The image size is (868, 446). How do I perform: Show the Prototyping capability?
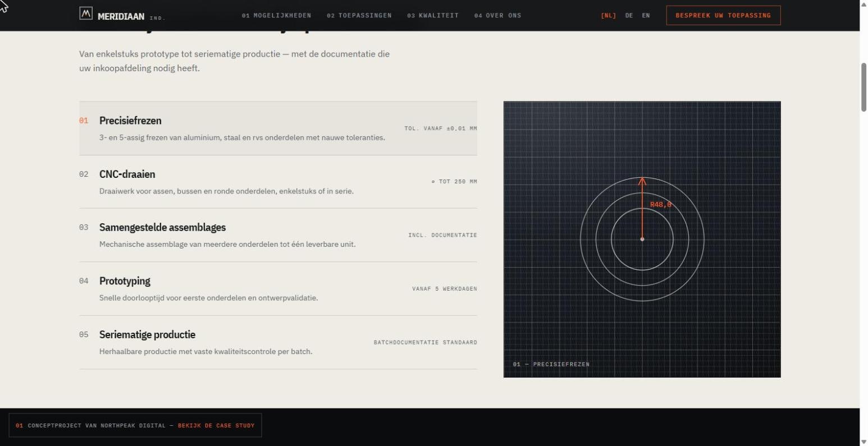[x=278, y=289]
